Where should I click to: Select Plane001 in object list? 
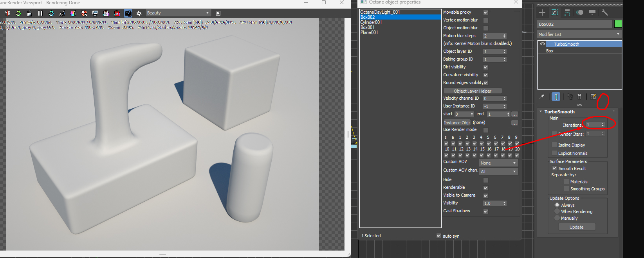[x=369, y=32]
